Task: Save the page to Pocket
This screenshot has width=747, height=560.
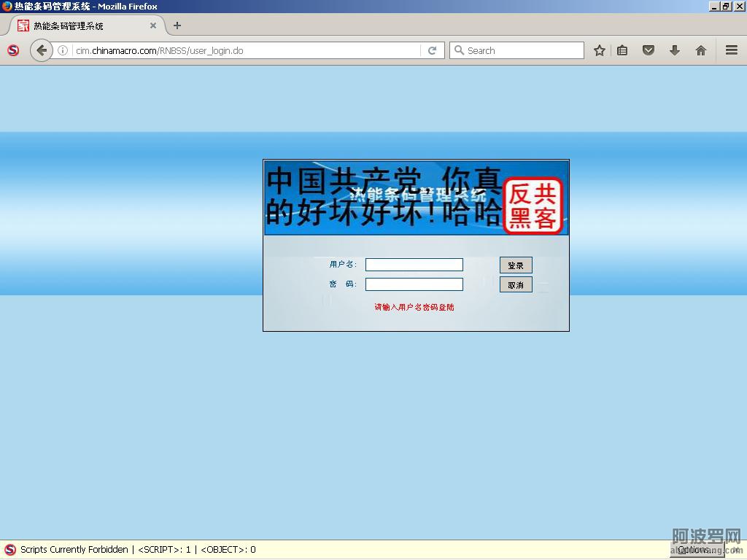Action: 648,50
